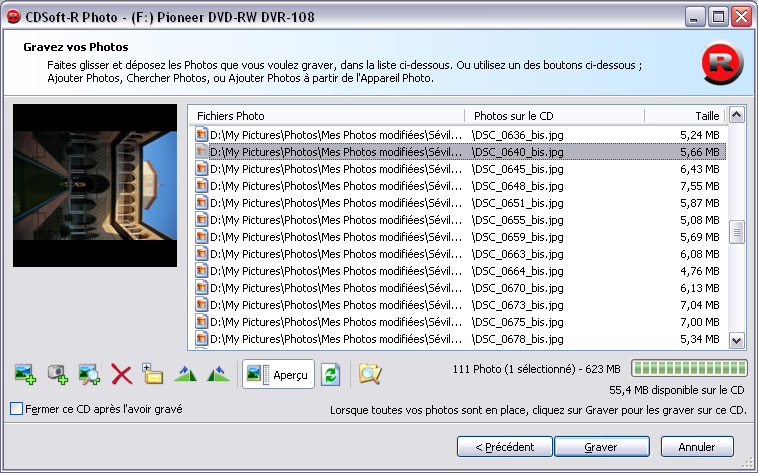
Task: Create a new folder on CD
Action: click(x=153, y=373)
